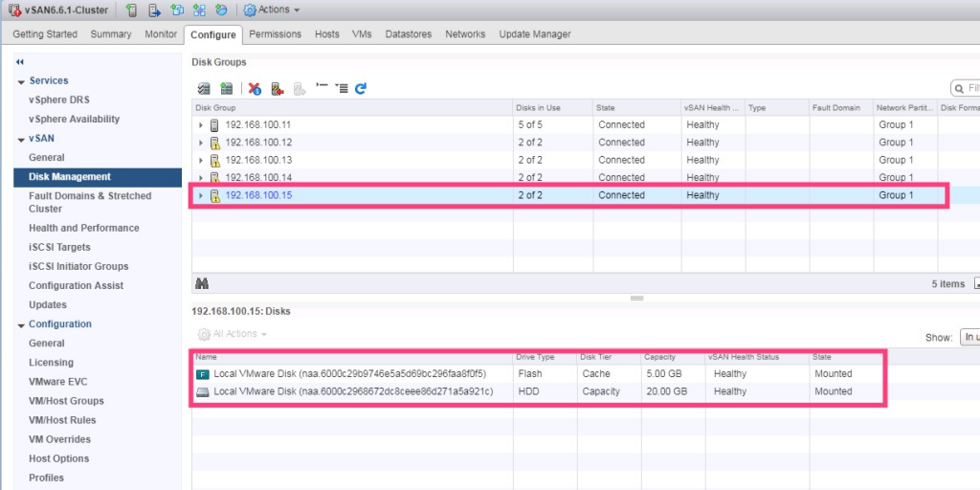The width and height of the screenshot is (980, 490).
Task: Switch to Summary tab
Action: [111, 34]
